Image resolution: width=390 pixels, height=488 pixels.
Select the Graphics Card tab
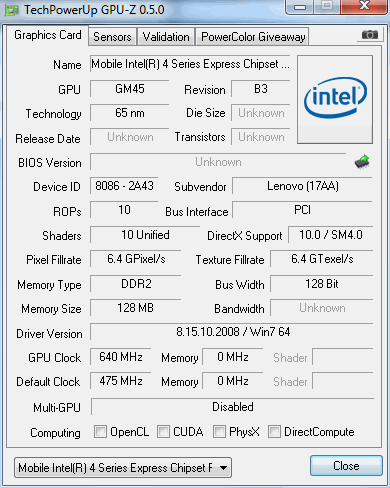(x=48, y=35)
